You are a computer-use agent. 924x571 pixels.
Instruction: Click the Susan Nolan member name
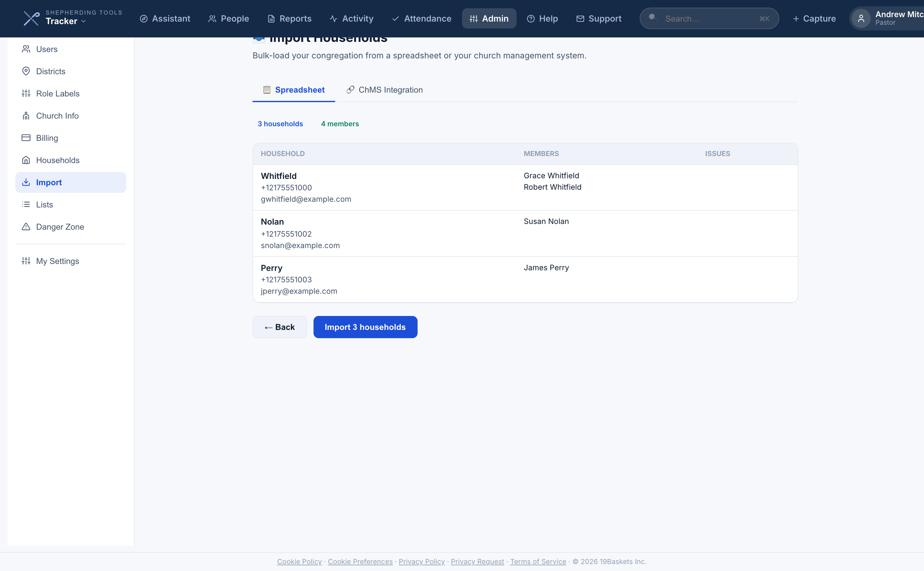click(546, 222)
